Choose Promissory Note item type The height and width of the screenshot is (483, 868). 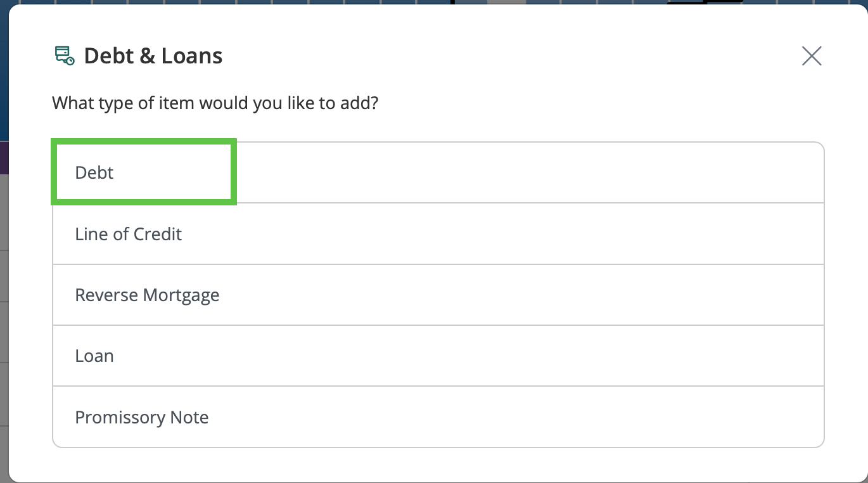[x=438, y=417]
